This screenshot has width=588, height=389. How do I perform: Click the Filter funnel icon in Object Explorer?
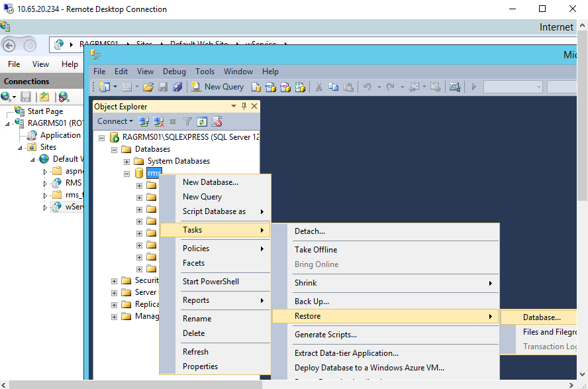pyautogui.click(x=187, y=121)
